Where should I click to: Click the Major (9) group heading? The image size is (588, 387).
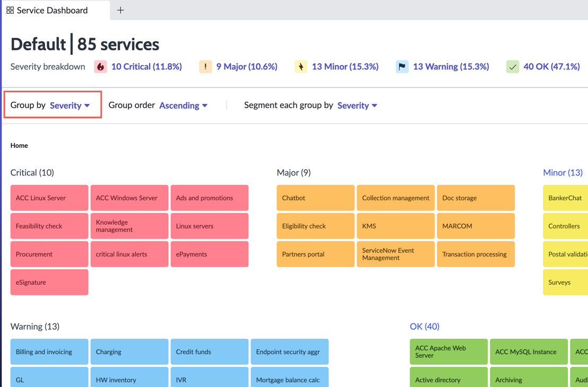[x=293, y=173]
